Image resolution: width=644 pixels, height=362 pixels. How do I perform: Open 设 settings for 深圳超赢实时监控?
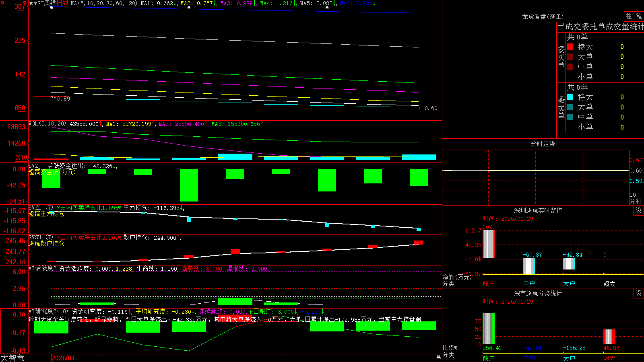[638, 210]
